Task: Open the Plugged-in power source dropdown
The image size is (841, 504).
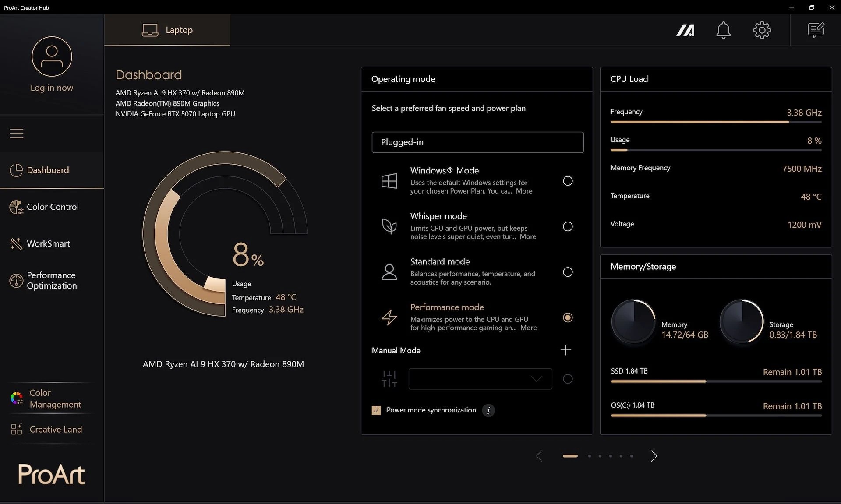Action: point(477,142)
